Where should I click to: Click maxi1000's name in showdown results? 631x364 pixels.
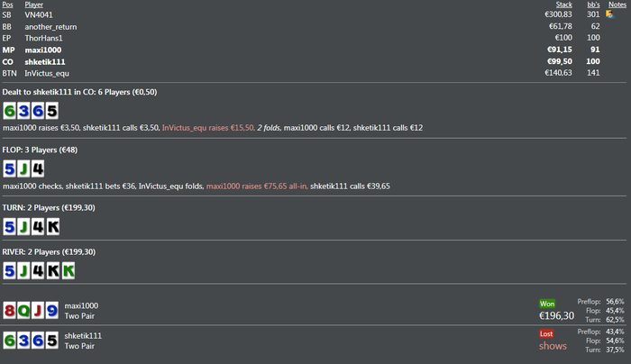83,305
